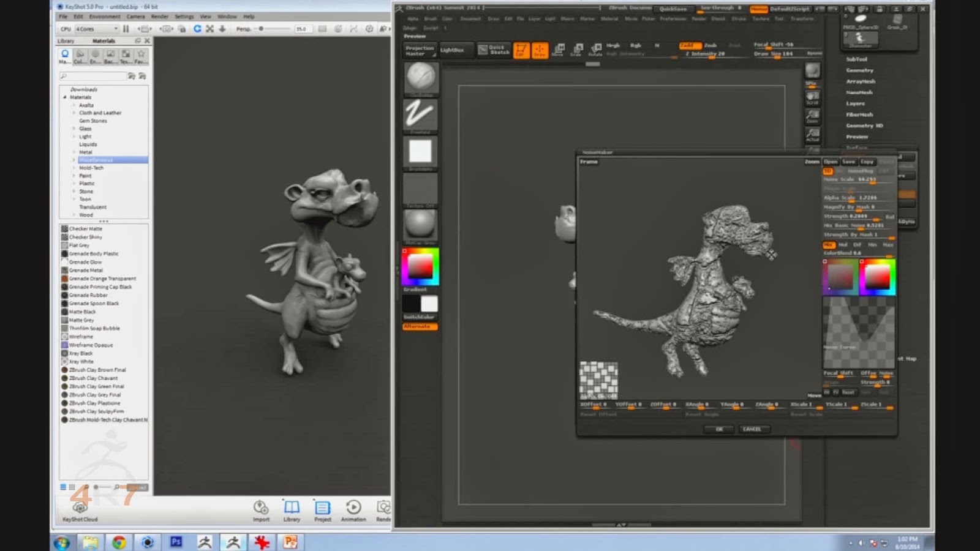This screenshot has height=551, width=980.
Task: Toggle the Zsub button in ZBrush
Action: coord(710,45)
